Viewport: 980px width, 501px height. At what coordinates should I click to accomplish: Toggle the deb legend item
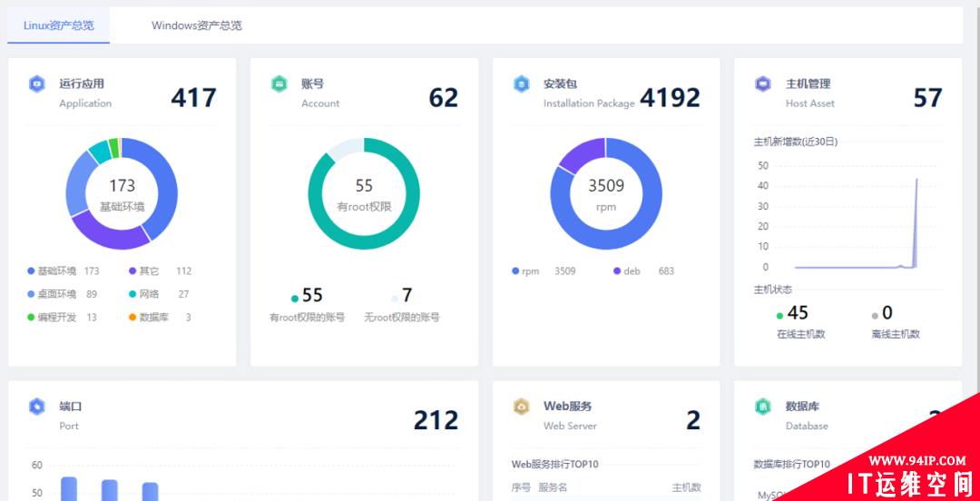[643, 271]
